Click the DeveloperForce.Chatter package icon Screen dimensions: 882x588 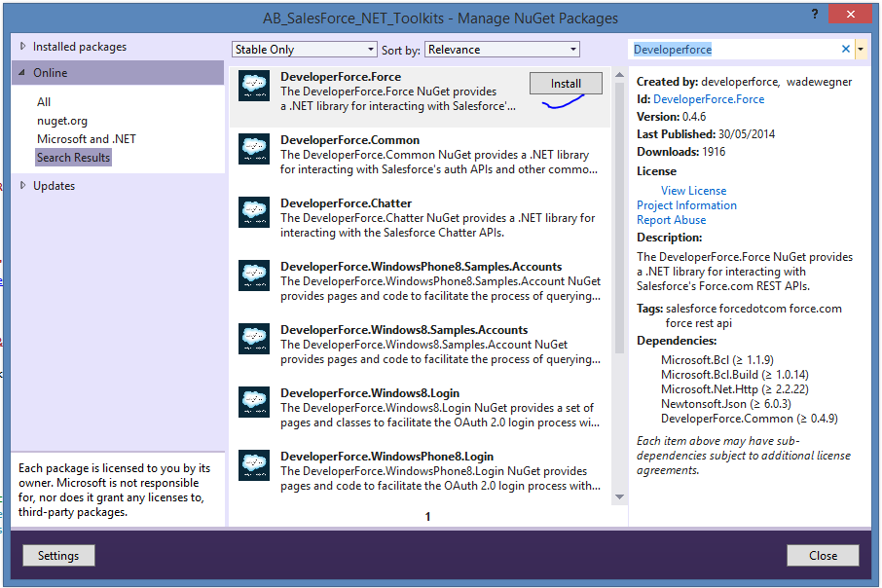254,212
